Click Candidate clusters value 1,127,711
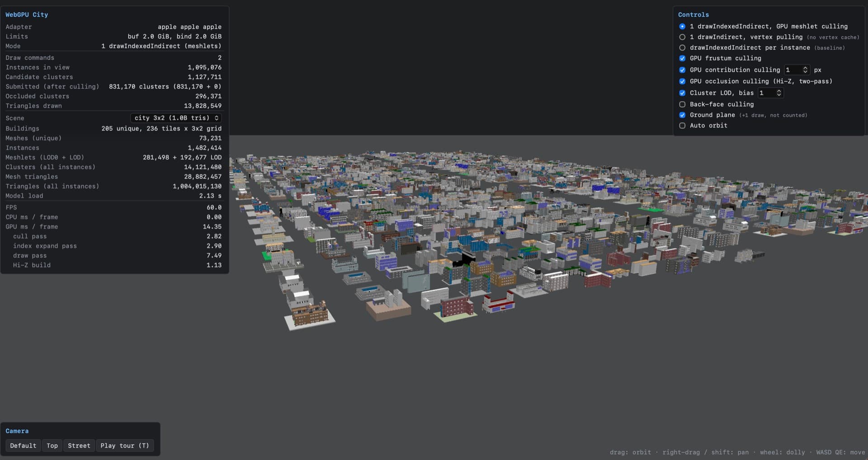 (x=204, y=77)
